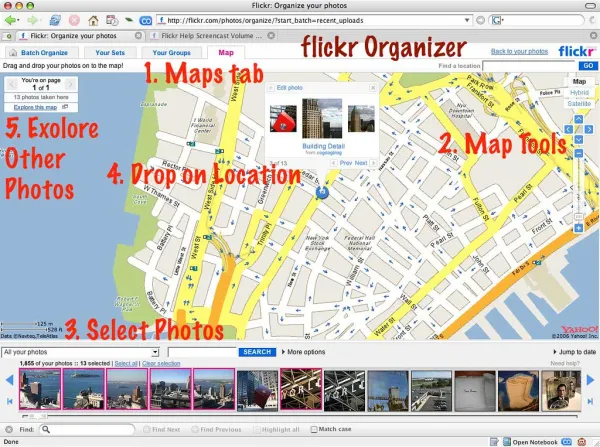Click the Select all link

(126, 363)
